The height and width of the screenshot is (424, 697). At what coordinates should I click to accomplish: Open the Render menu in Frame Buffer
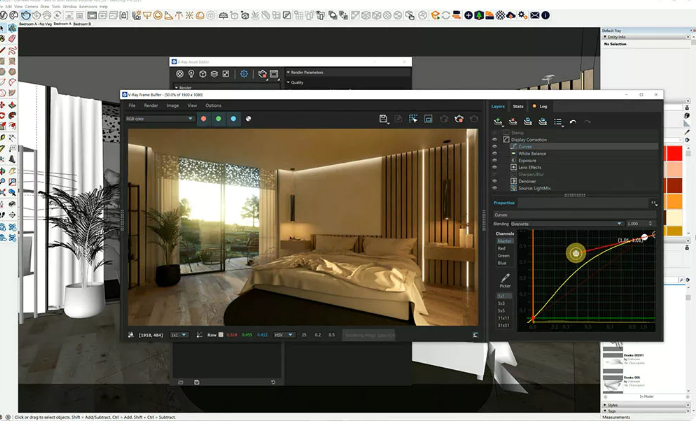(151, 105)
